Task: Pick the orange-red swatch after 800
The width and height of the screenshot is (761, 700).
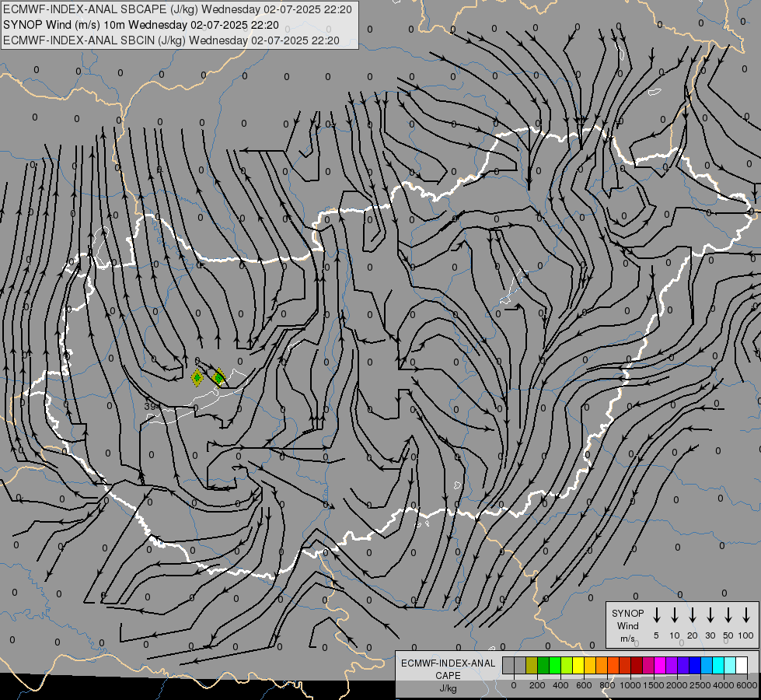Action: click(x=613, y=665)
